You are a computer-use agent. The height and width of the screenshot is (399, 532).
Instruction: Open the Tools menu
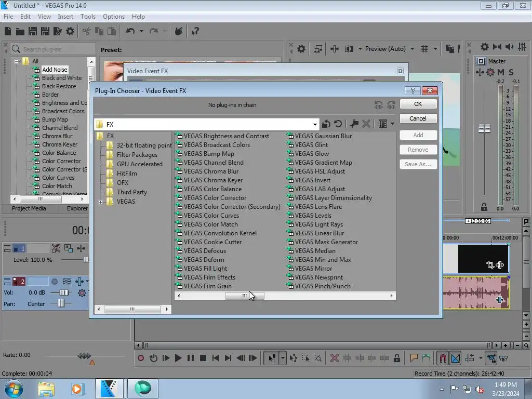(88, 16)
